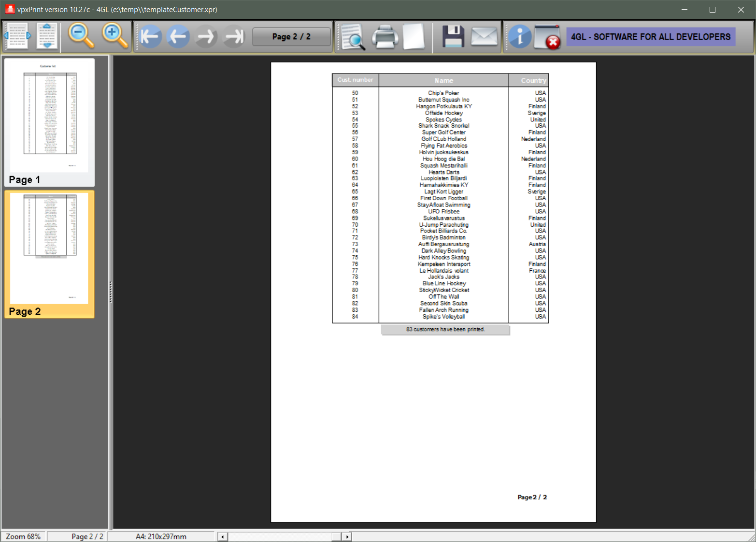This screenshot has width=756, height=542.
Task: Click the Page 2 / 2 footer on the page
Action: coord(532,497)
